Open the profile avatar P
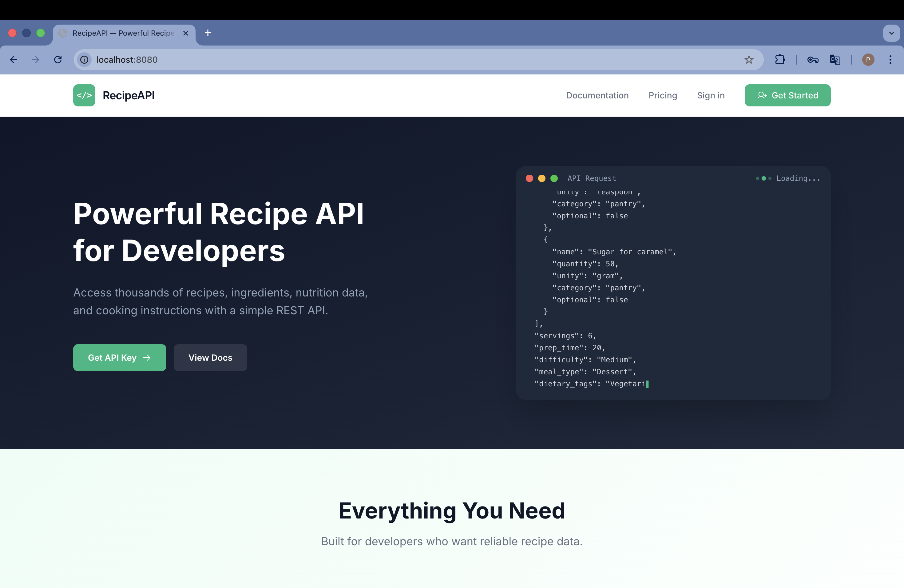904x588 pixels. (868, 60)
